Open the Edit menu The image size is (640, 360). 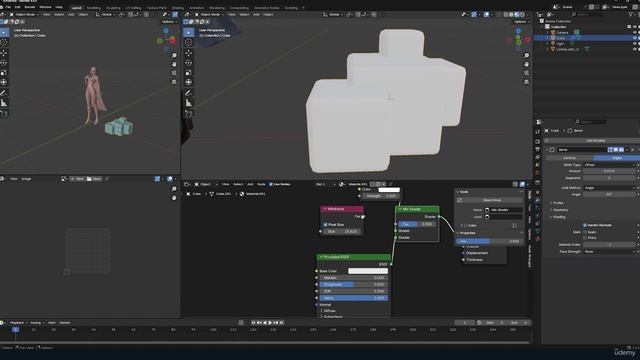[x=18, y=7]
